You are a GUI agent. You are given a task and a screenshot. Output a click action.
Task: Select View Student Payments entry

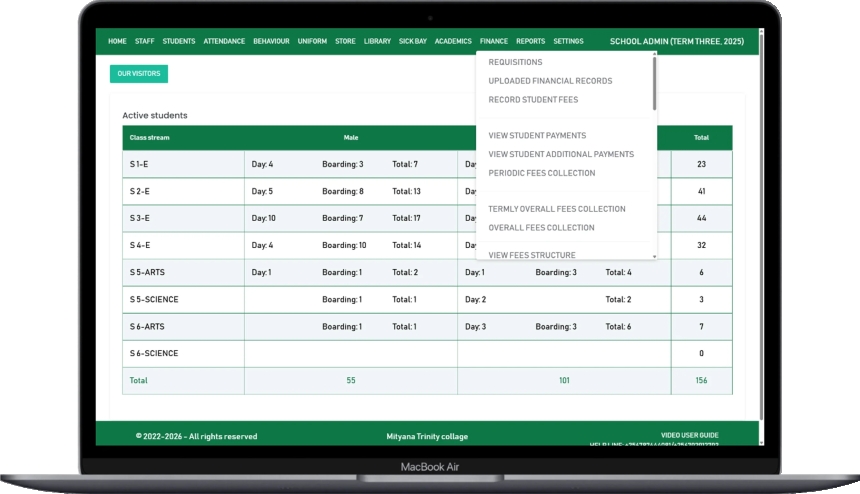point(537,136)
